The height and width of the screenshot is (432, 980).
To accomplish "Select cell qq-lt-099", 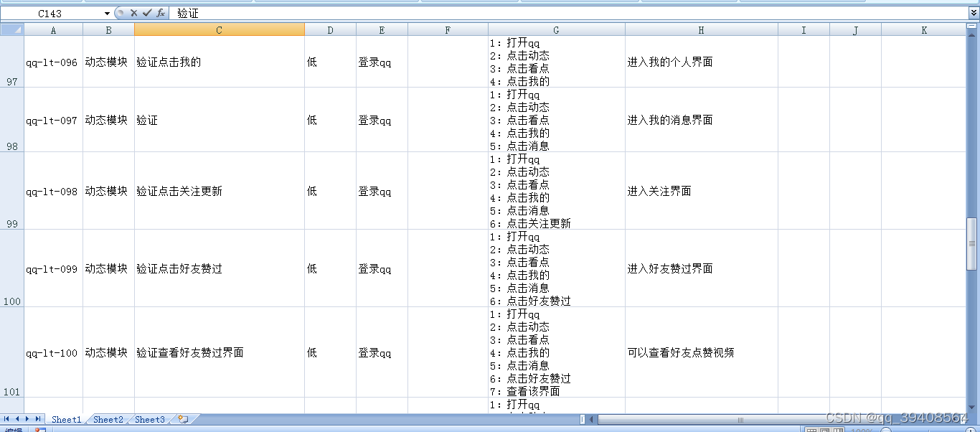I will point(53,268).
